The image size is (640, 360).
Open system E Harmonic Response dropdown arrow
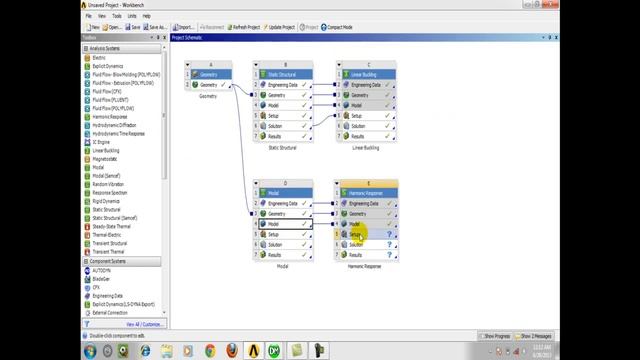[337, 183]
